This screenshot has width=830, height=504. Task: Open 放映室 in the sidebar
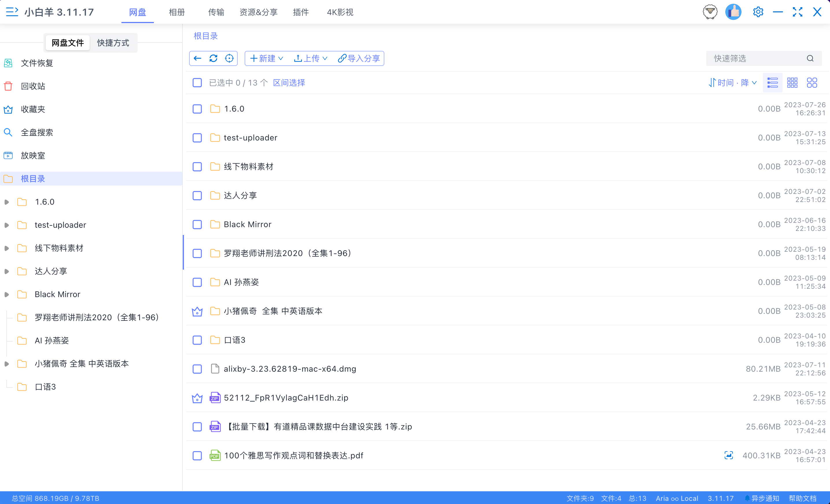[33, 155]
